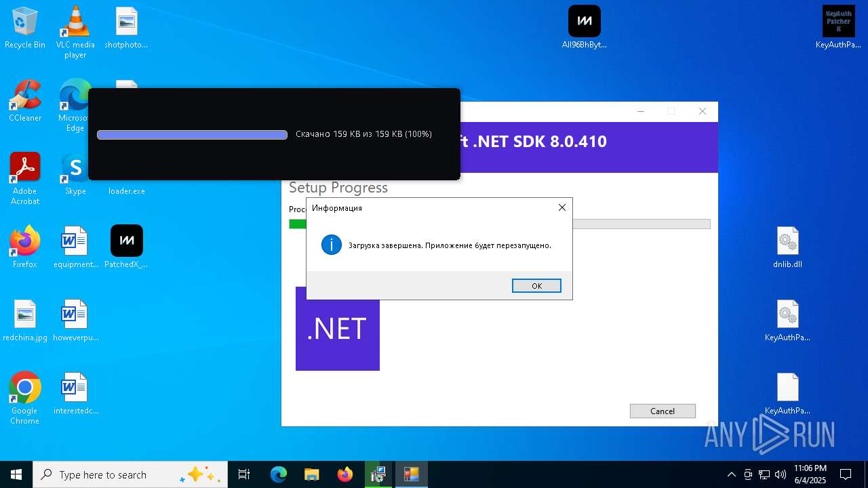Open the Windows Start menu
The width and height of the screenshot is (868, 488).
coord(16,474)
